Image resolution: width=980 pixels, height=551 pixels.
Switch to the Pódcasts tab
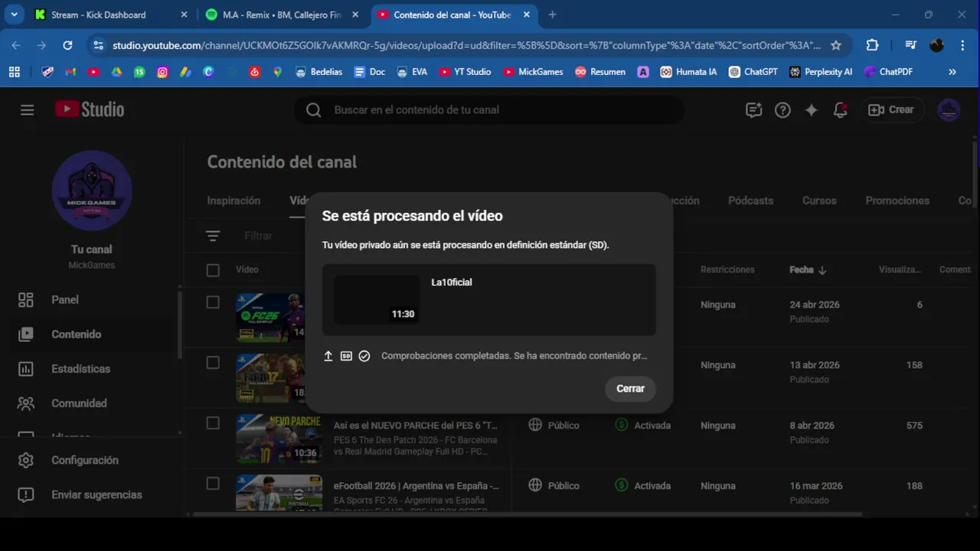[x=750, y=201]
